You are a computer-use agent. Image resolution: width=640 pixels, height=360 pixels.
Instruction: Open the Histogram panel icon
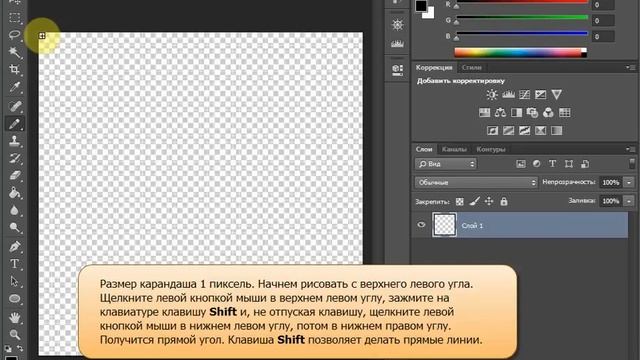click(397, 43)
